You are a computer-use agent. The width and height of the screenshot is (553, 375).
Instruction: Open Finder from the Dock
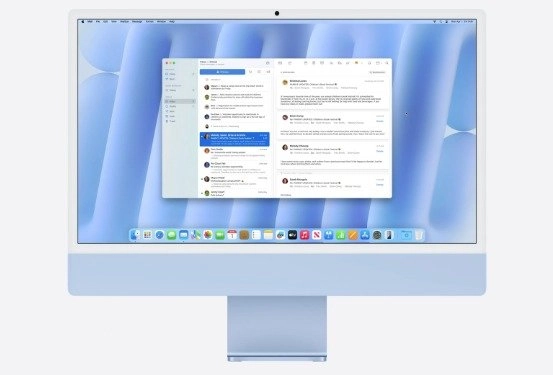135,235
